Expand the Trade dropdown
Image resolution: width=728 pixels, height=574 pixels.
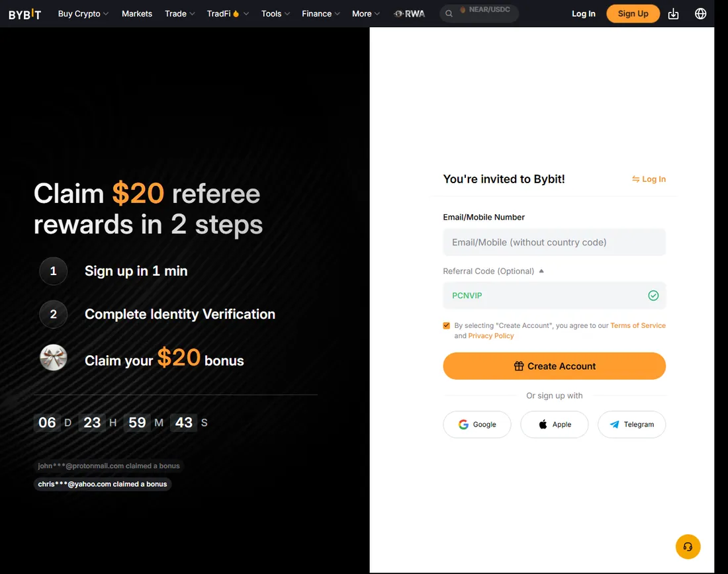tap(179, 14)
